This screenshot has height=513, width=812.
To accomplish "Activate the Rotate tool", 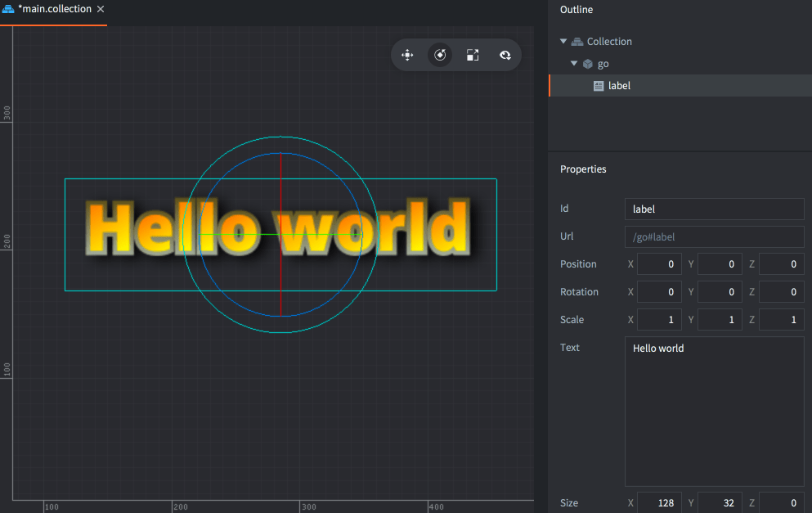I will pyautogui.click(x=440, y=55).
